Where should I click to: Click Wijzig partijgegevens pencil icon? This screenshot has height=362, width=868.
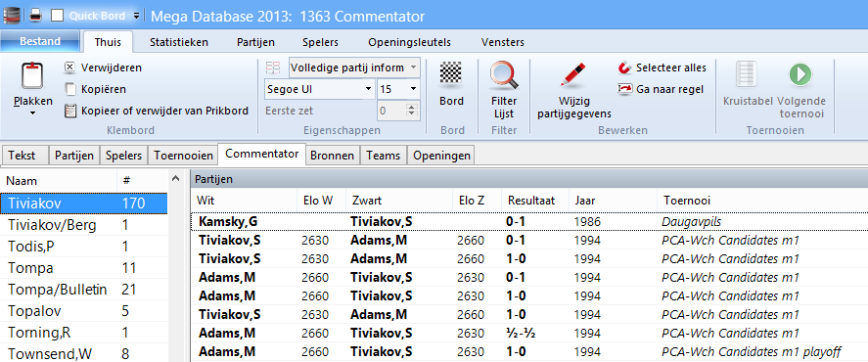tap(572, 75)
